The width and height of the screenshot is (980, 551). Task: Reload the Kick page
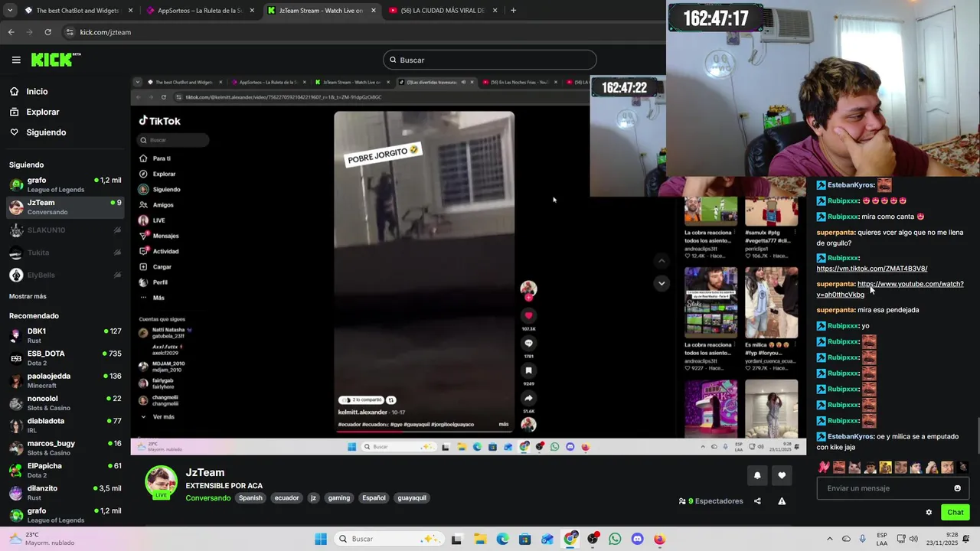point(47,32)
